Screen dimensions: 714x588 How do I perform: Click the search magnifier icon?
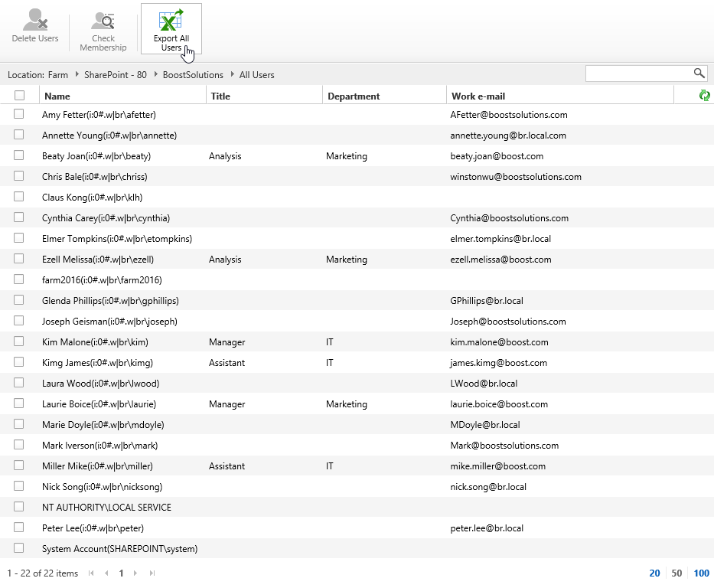[x=699, y=73]
